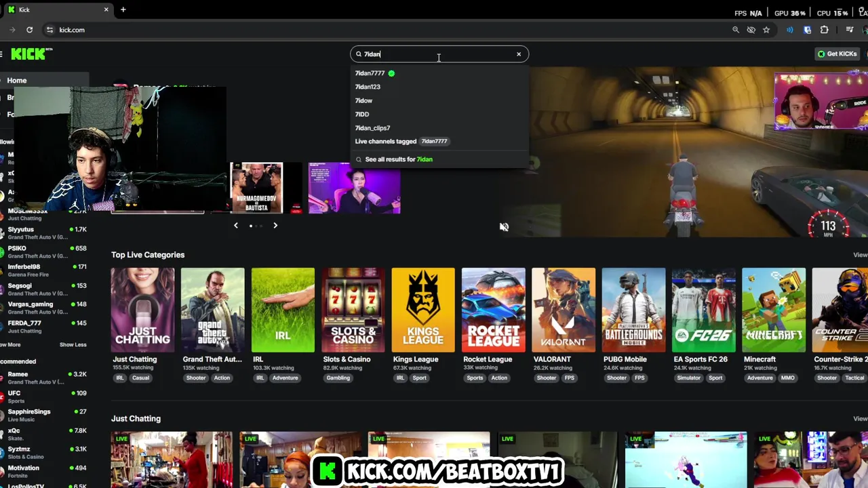Click the magnifier icon in search box
Viewport: 868px width, 488px height.
coord(359,54)
